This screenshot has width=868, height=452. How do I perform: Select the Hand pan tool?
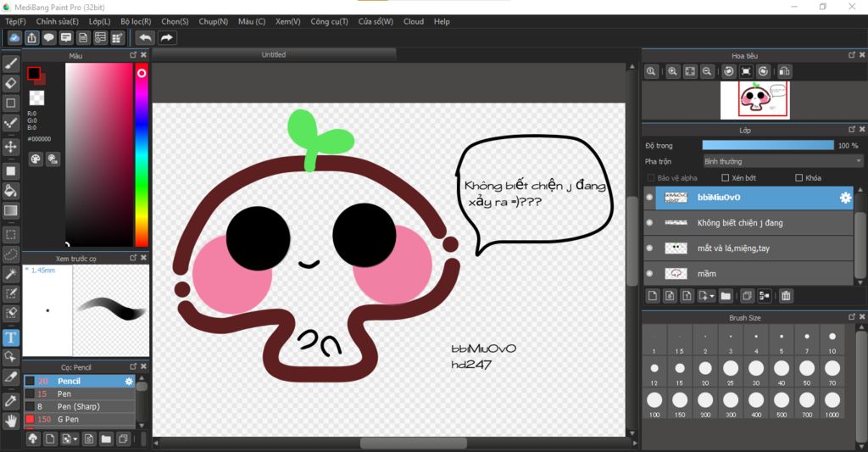click(10, 421)
